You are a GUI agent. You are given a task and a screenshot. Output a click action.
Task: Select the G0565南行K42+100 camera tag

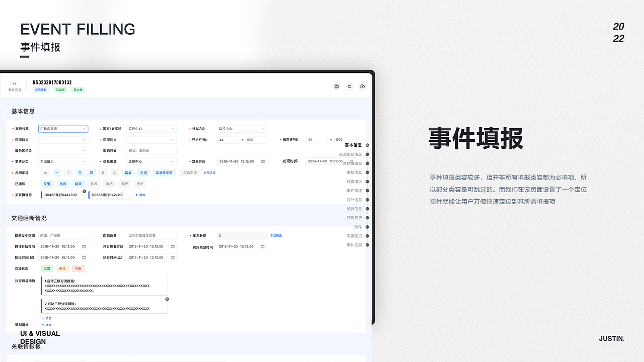[x=110, y=195]
